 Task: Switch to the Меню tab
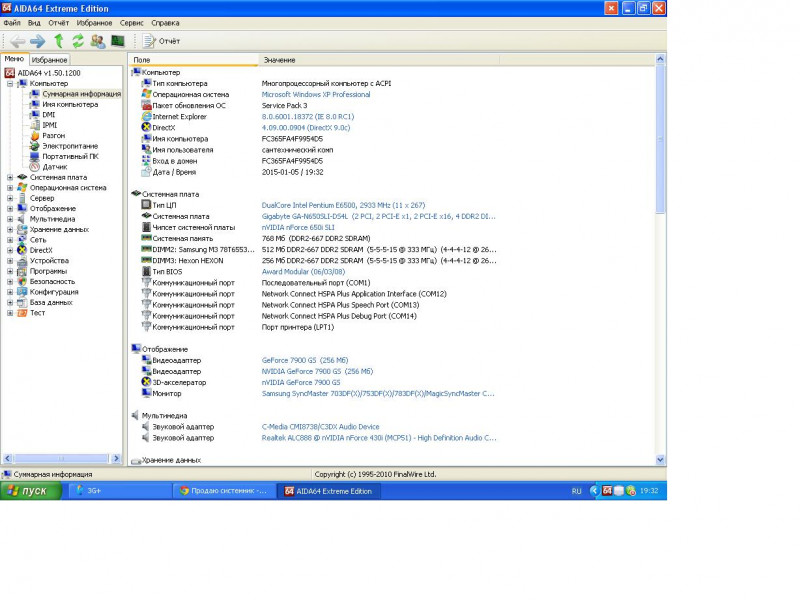pos(14,59)
